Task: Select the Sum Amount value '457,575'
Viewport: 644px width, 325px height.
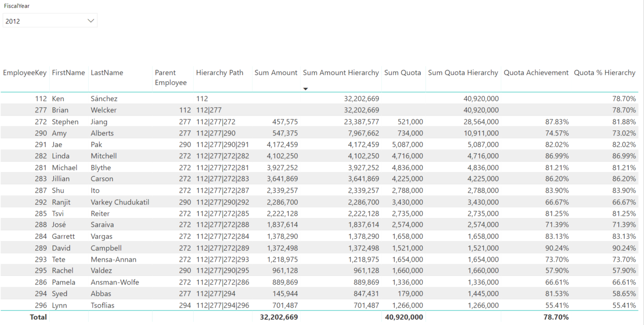Action: click(x=285, y=122)
